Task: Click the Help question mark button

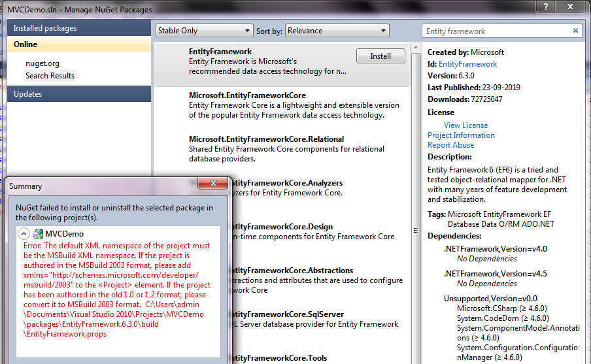Action: tap(546, 7)
